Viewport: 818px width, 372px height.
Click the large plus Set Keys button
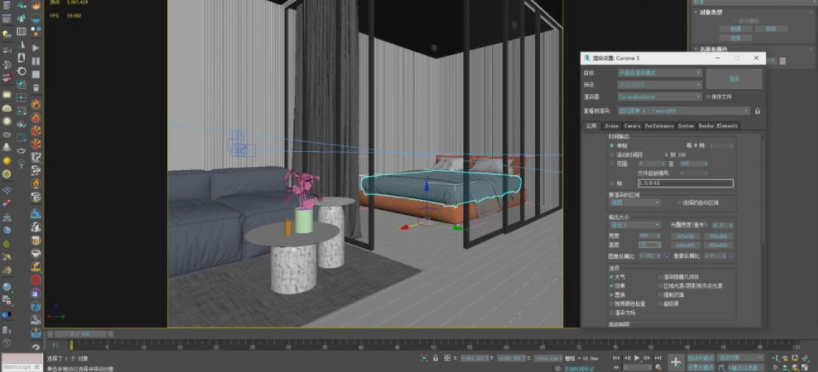click(675, 362)
